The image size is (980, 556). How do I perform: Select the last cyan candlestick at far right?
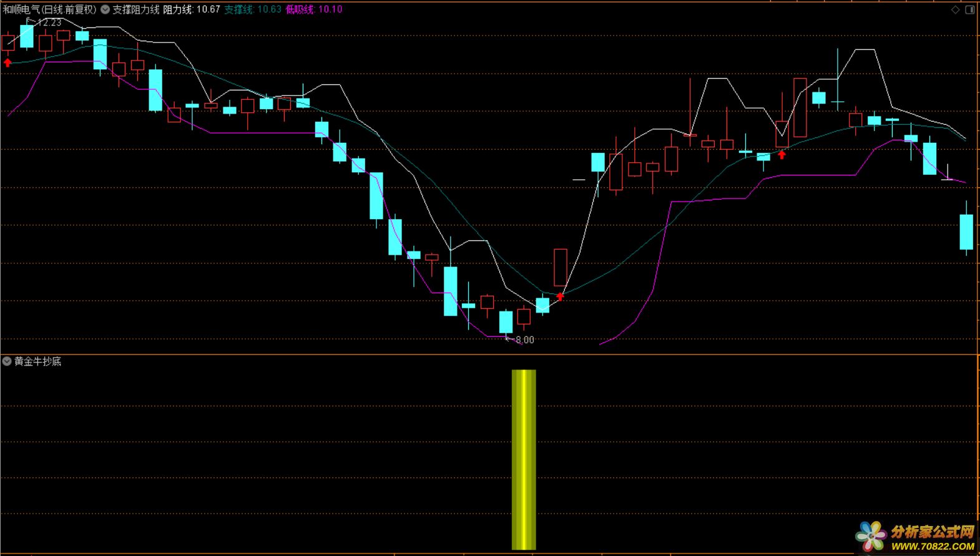(x=966, y=232)
